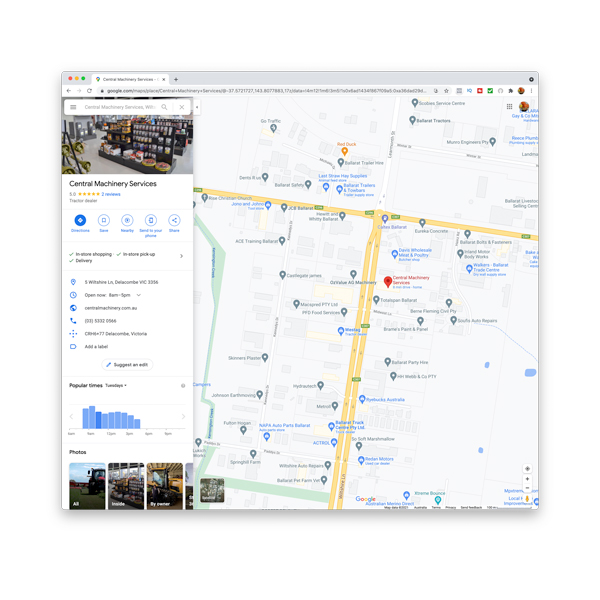
Task: Click the Share icon
Action: click(x=174, y=220)
